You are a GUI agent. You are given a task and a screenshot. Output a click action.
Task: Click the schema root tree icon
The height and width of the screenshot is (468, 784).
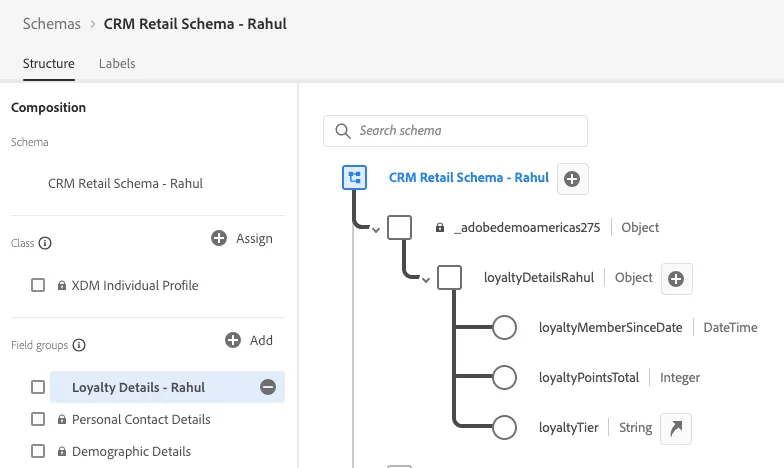coord(354,178)
